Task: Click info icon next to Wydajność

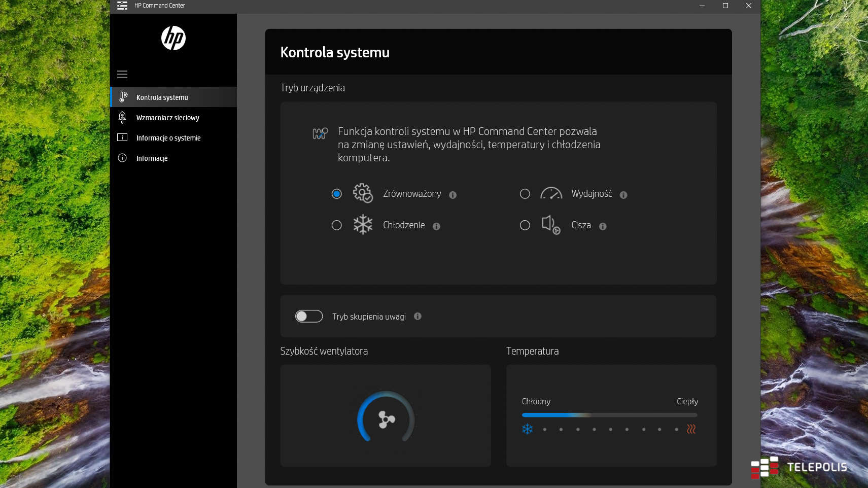Action: [623, 195]
